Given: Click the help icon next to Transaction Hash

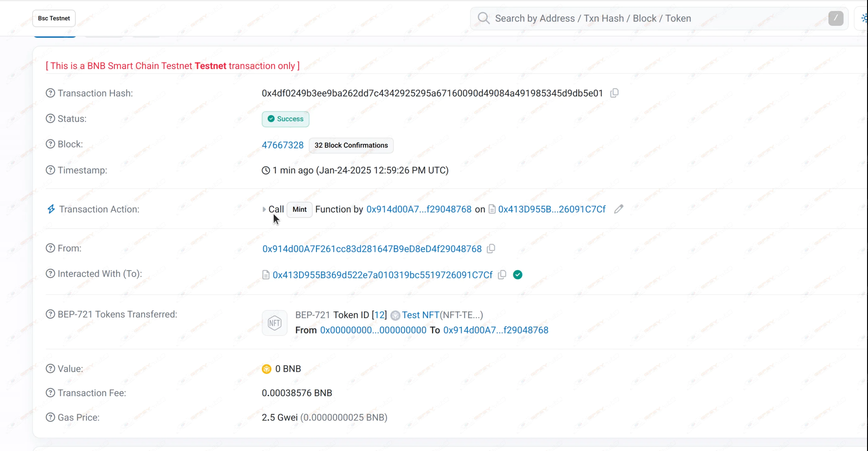Looking at the screenshot, I should (x=50, y=93).
